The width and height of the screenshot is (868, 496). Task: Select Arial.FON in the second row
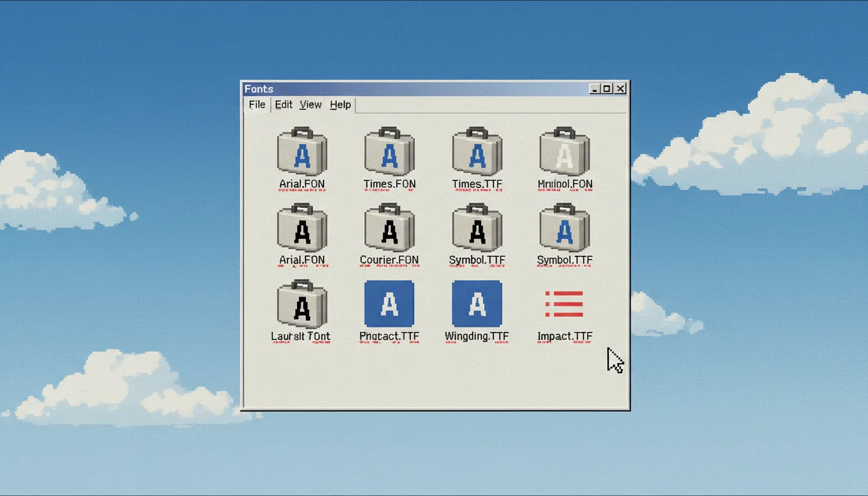[302, 231]
